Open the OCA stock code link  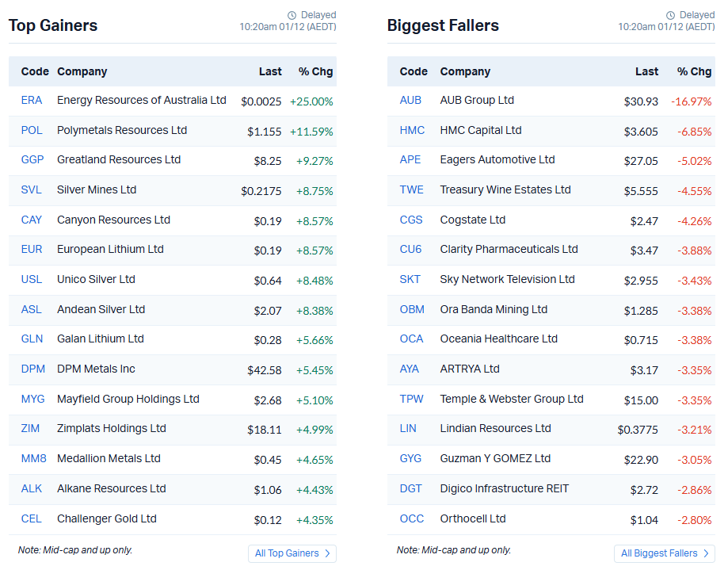point(412,339)
